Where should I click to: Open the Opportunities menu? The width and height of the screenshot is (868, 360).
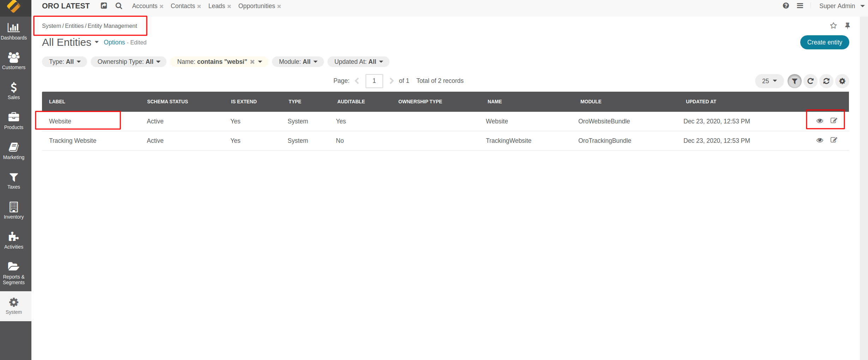click(257, 6)
